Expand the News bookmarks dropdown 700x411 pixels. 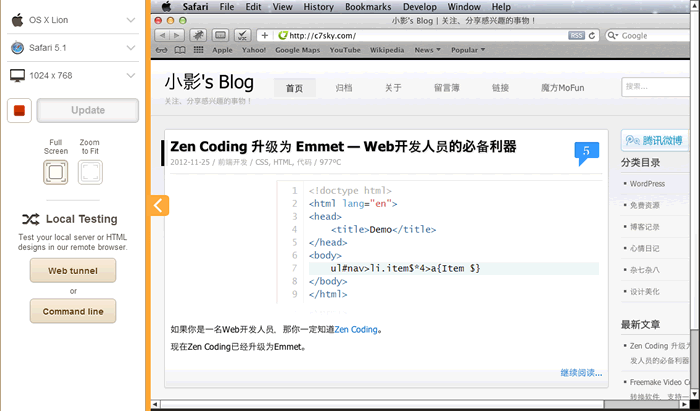[x=427, y=50]
